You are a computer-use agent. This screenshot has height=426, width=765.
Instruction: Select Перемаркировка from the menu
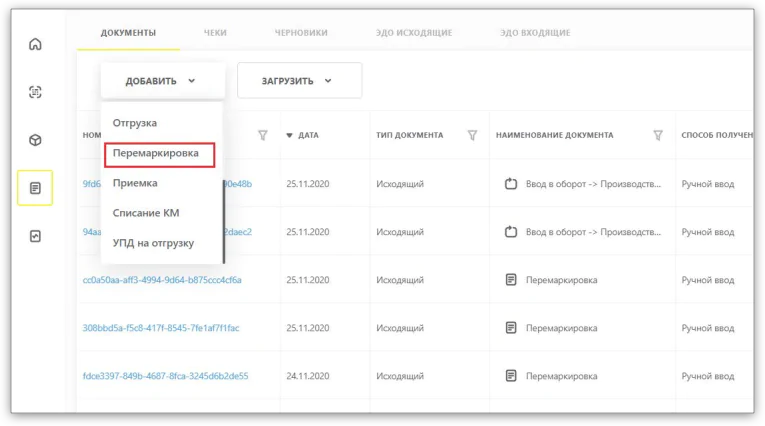pos(160,154)
